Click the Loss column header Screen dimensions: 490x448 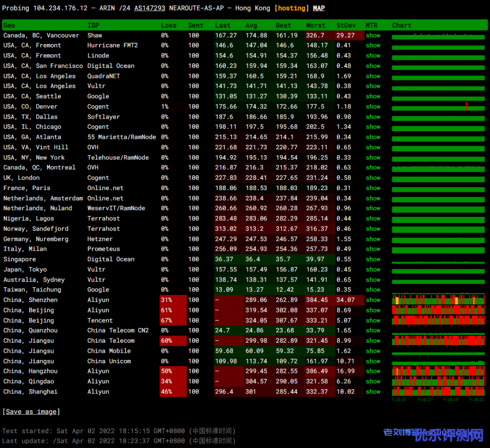(168, 25)
